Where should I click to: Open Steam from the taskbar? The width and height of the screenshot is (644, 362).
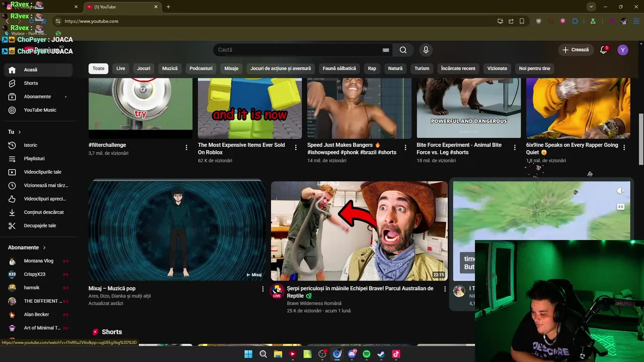[381, 354]
